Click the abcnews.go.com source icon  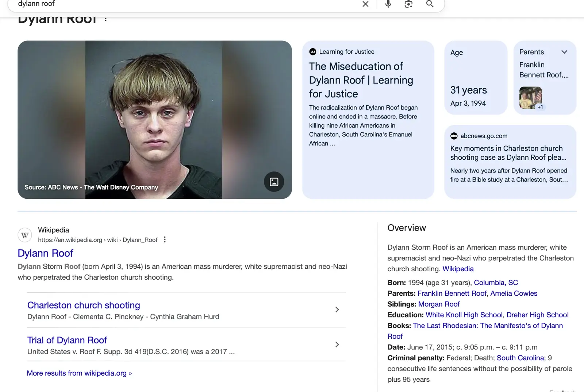click(x=454, y=136)
